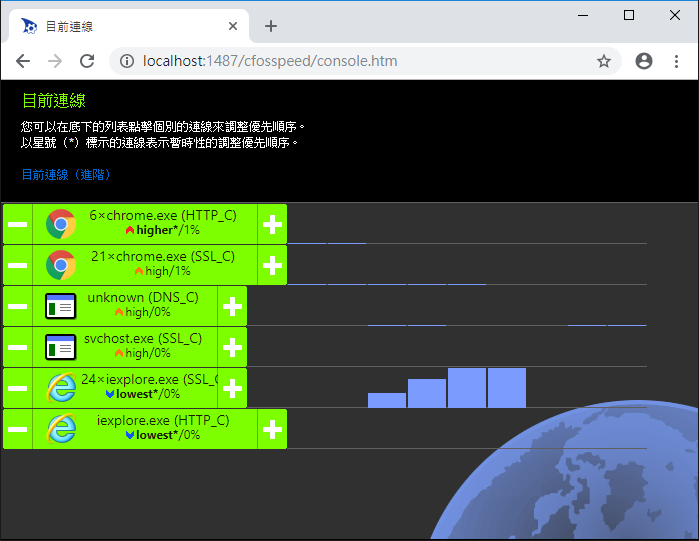This screenshot has width=699, height=541.
Task: Open the Chrome profile avatar menu
Action: [x=644, y=61]
